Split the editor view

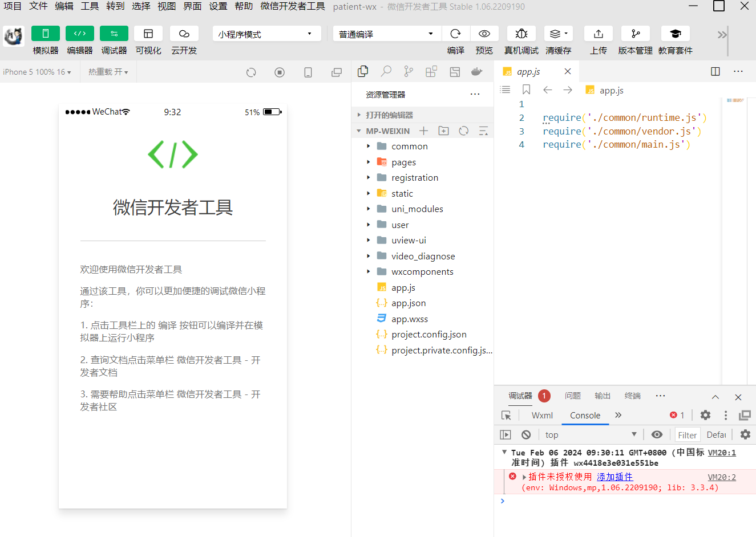715,71
